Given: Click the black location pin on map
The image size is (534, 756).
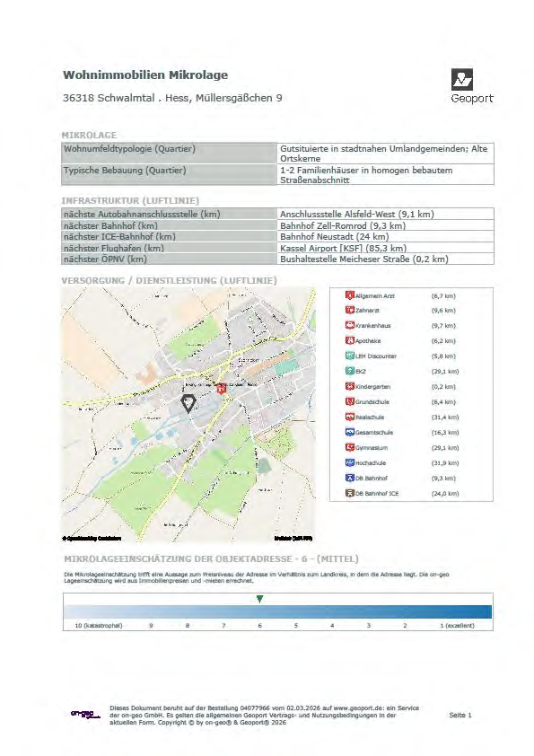Looking at the screenshot, I should tap(188, 403).
